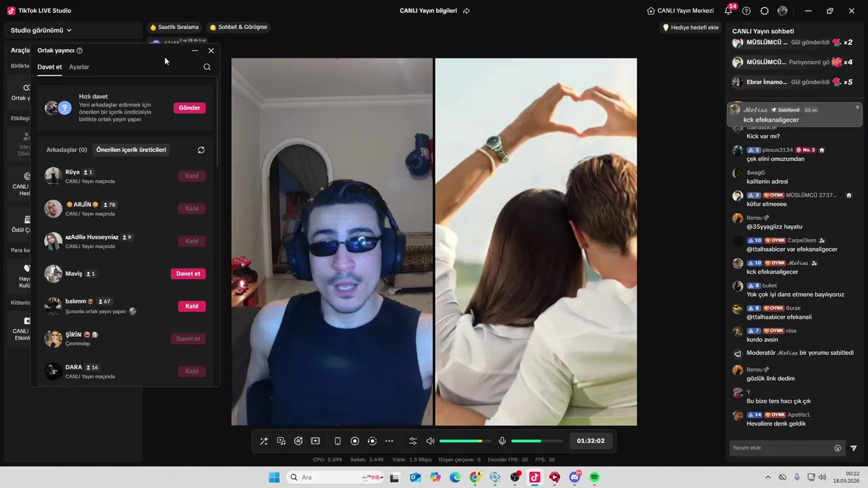The image size is (868, 488).
Task: Open notifications bell with 14 badge
Action: [729, 10]
